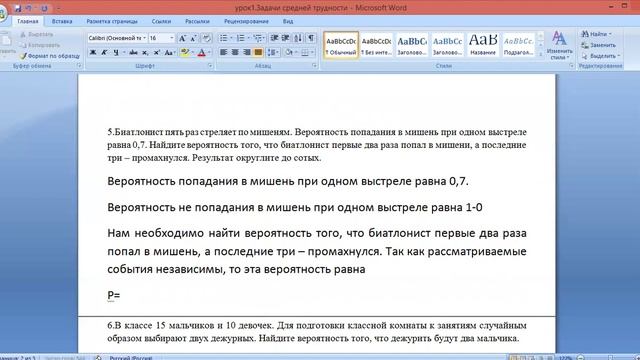
Task: Open the Clipboard pane launcher
Action: (80, 66)
